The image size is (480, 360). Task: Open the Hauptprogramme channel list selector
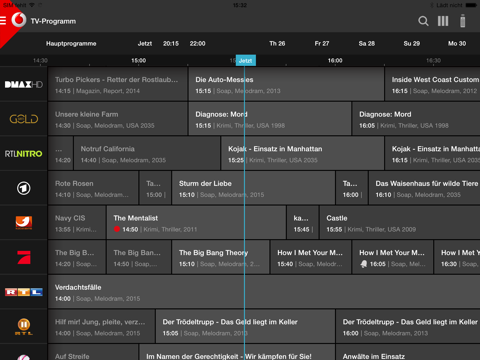pyautogui.click(x=71, y=44)
